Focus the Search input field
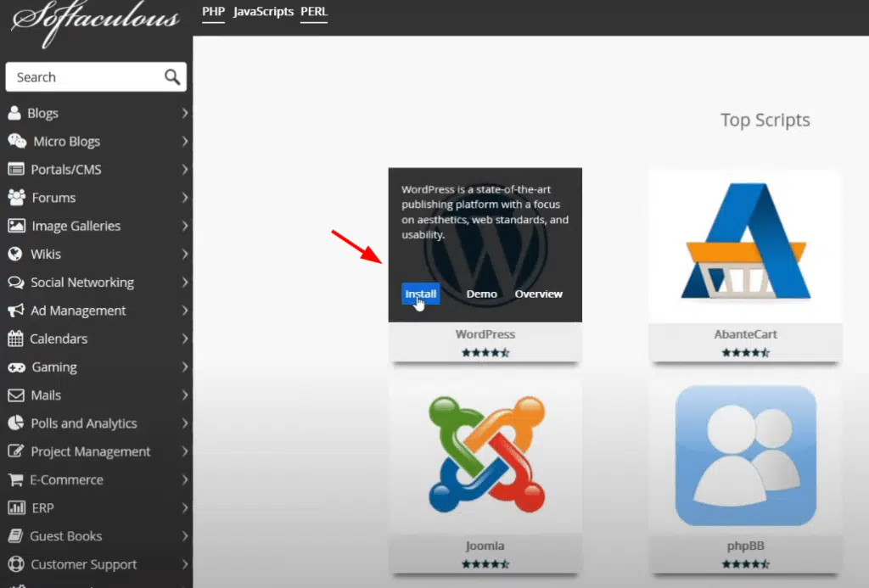The width and height of the screenshot is (869, 588). click(x=96, y=77)
